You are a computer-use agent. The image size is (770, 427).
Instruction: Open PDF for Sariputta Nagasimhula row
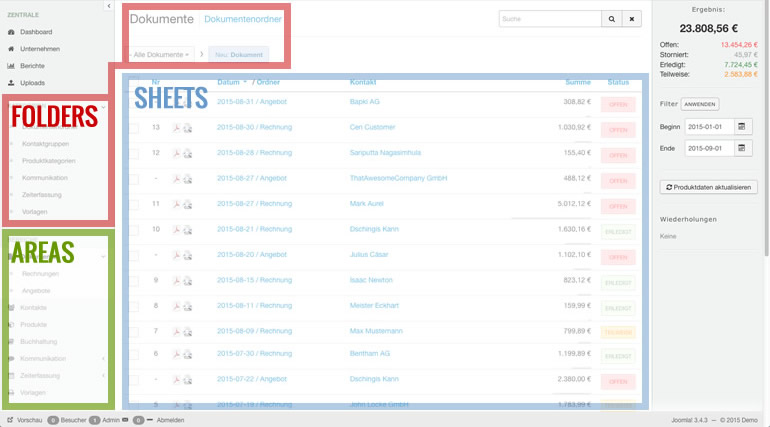click(x=176, y=154)
